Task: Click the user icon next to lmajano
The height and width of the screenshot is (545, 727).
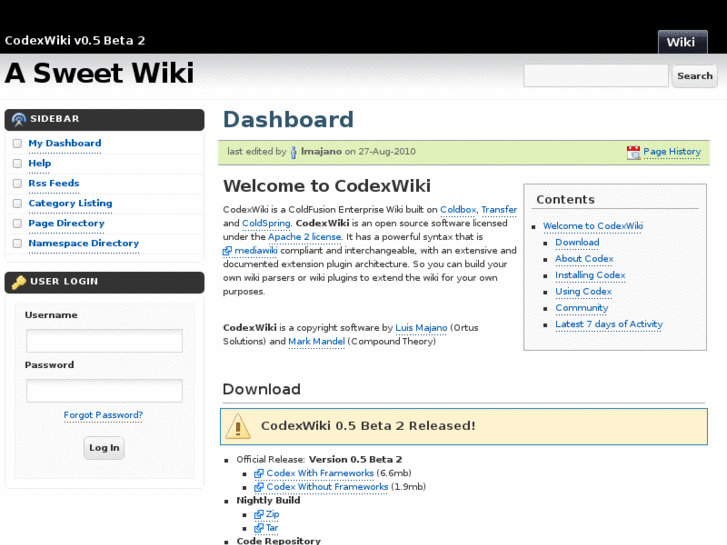Action: 293,152
